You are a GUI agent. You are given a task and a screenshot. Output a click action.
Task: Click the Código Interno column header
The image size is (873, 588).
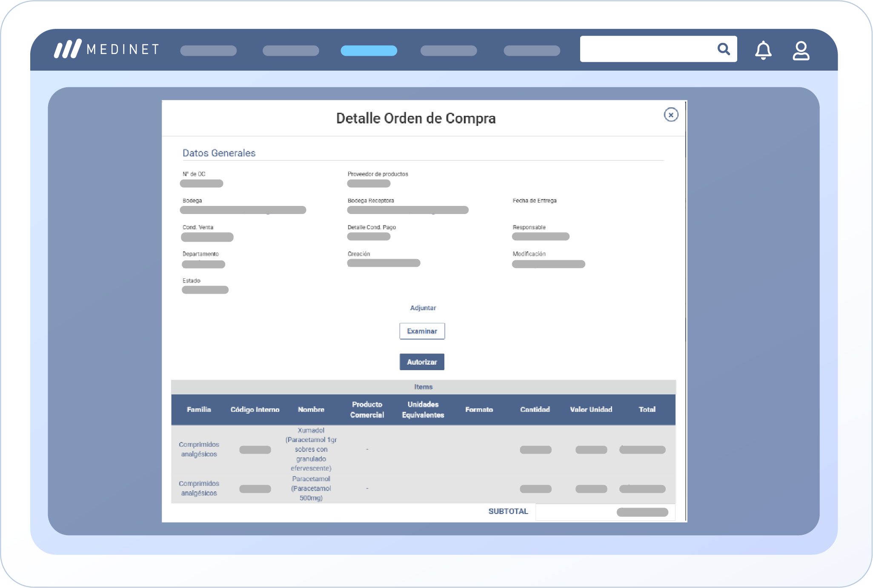(255, 409)
